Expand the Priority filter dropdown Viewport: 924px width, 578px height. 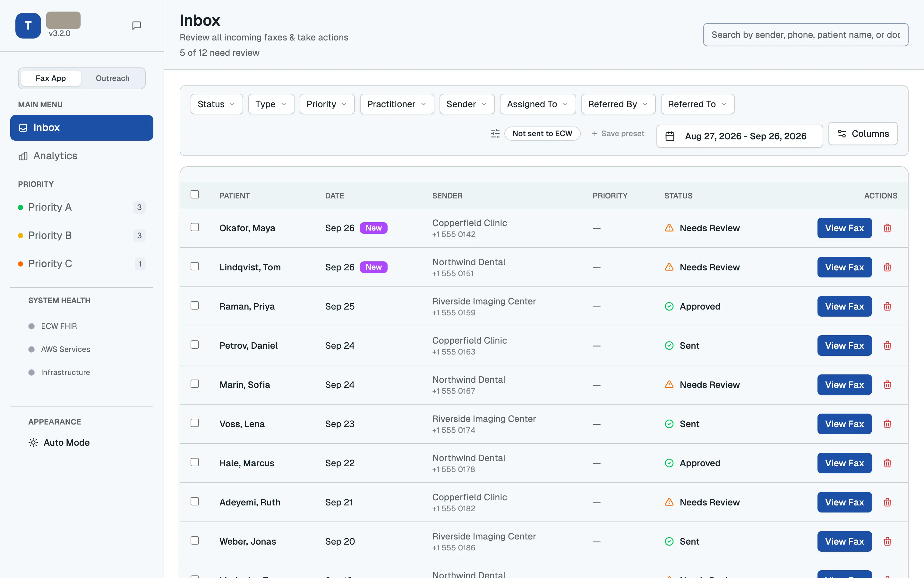pyautogui.click(x=327, y=104)
